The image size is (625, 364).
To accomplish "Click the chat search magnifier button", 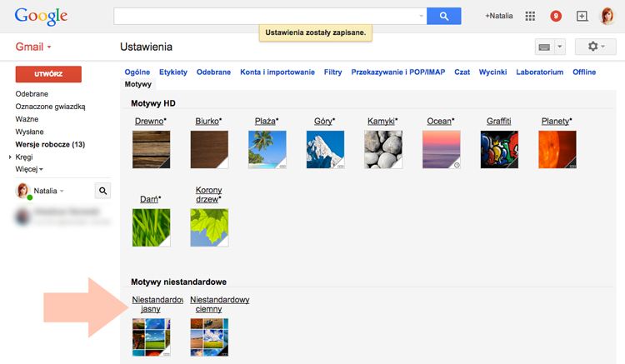I will coord(102,191).
